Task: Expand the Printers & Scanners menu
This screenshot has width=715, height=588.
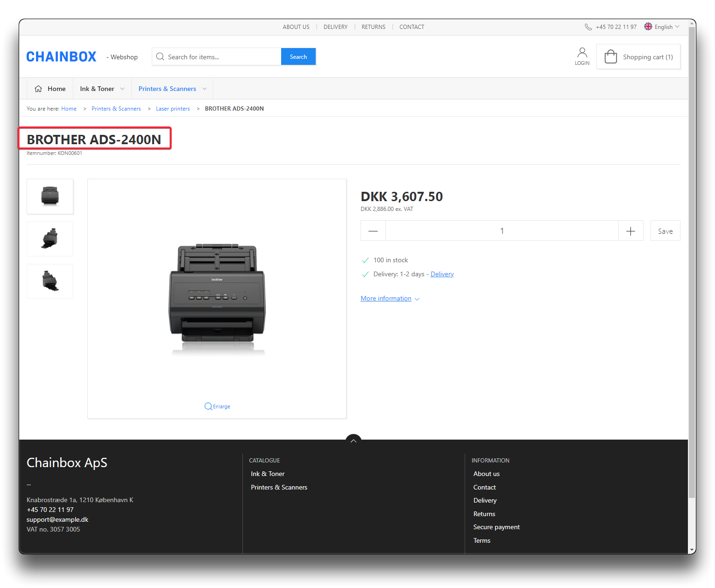Action: click(172, 89)
